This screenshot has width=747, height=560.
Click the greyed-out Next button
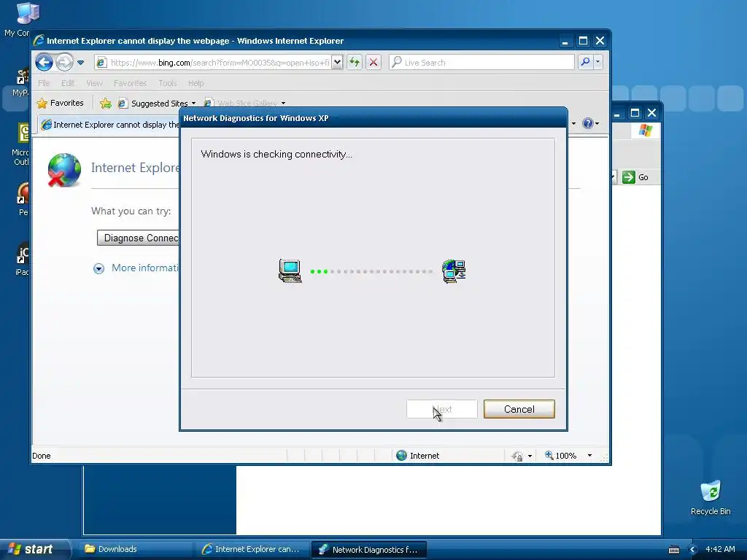441,409
